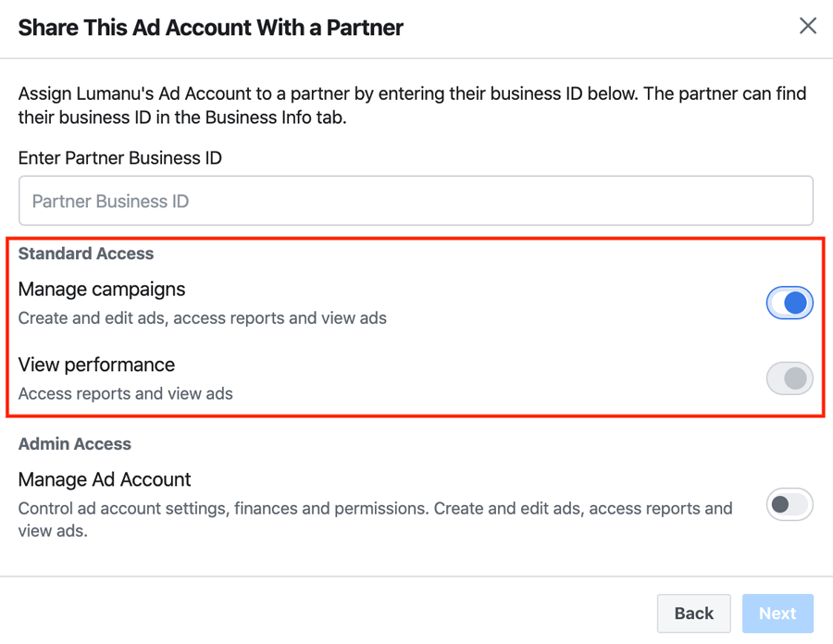833x644 pixels.
Task: Close the Share This Ad Account dialog
Action: coord(807,26)
